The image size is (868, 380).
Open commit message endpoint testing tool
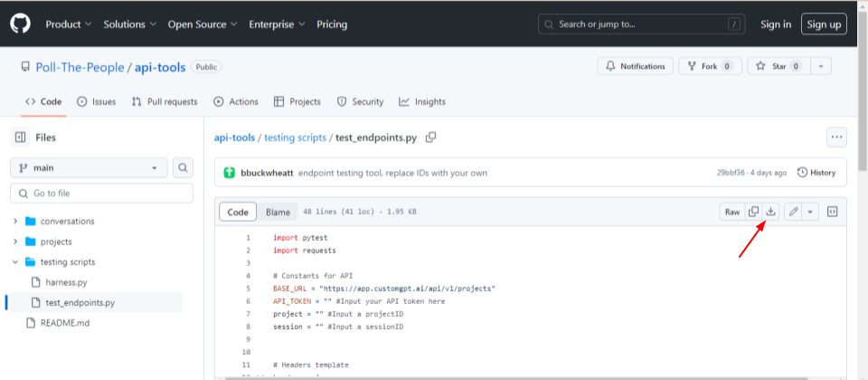click(393, 173)
